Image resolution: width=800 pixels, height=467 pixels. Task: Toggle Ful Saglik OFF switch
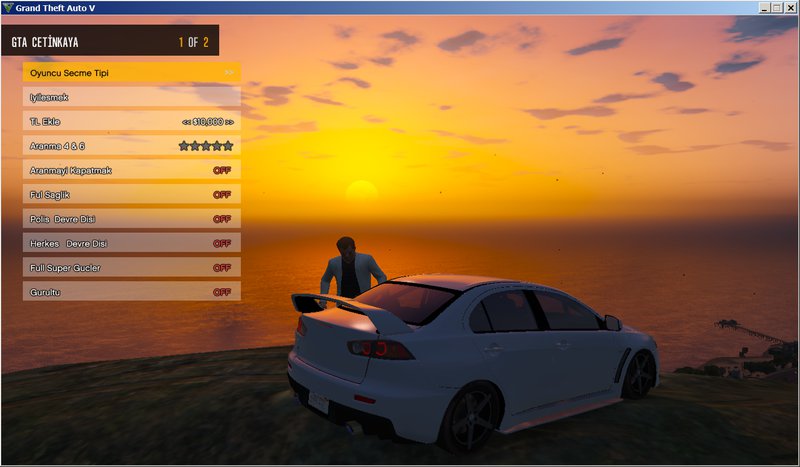[x=222, y=195]
